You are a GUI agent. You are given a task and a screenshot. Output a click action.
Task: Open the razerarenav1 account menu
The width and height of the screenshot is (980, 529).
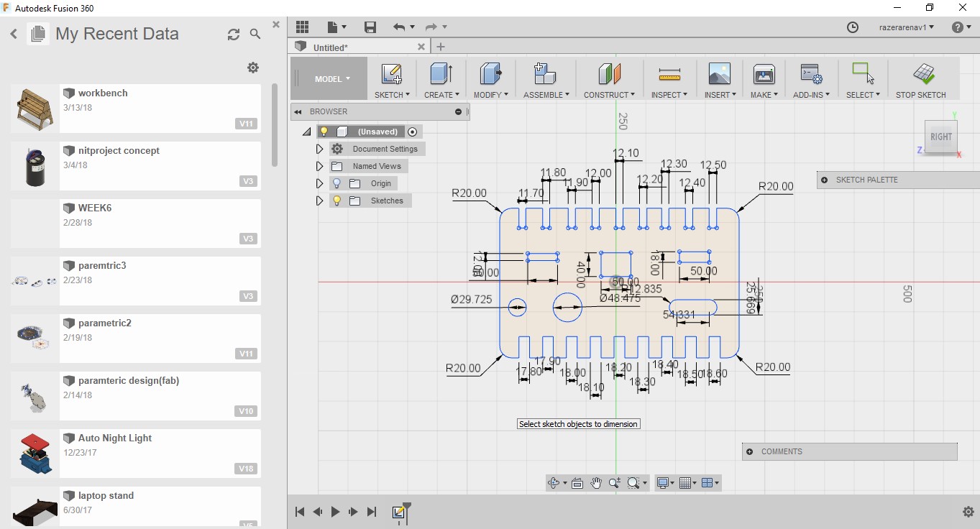pos(907,27)
